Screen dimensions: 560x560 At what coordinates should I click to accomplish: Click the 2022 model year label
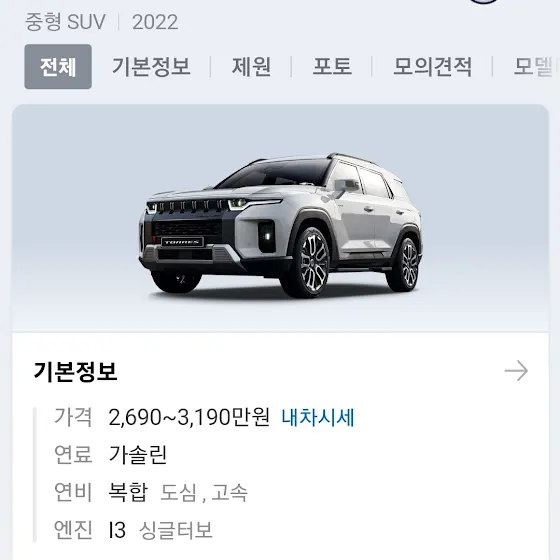coord(155,22)
